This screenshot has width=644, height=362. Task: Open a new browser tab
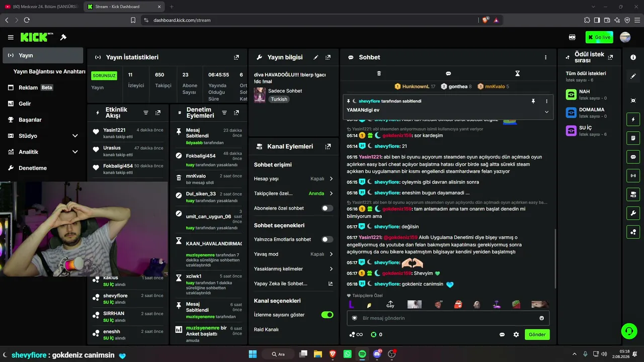point(172,7)
